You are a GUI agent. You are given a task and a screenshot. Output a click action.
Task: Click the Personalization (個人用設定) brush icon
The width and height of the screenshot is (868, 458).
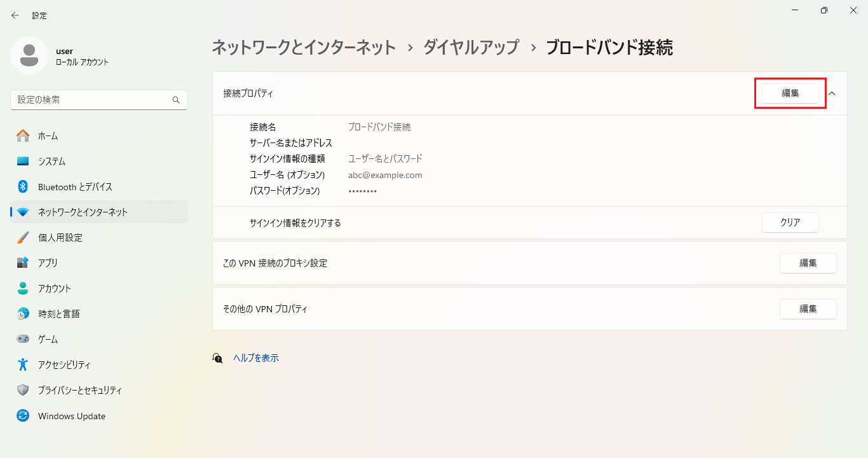click(23, 237)
